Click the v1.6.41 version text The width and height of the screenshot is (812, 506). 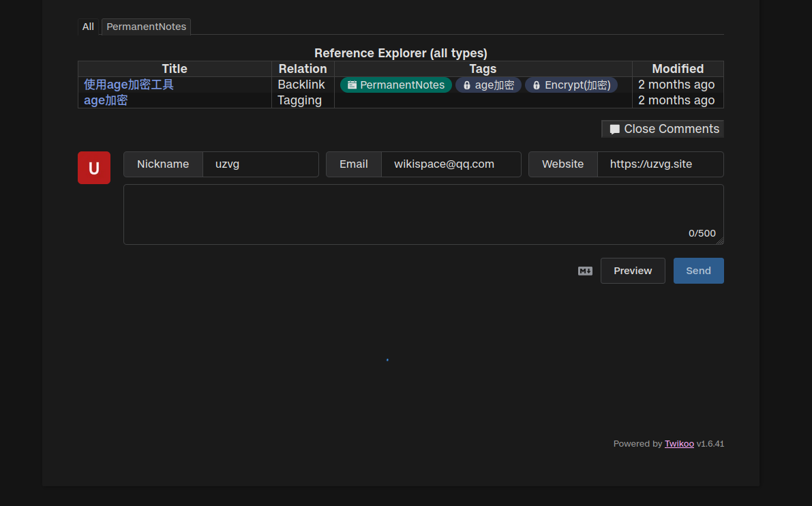(x=710, y=444)
